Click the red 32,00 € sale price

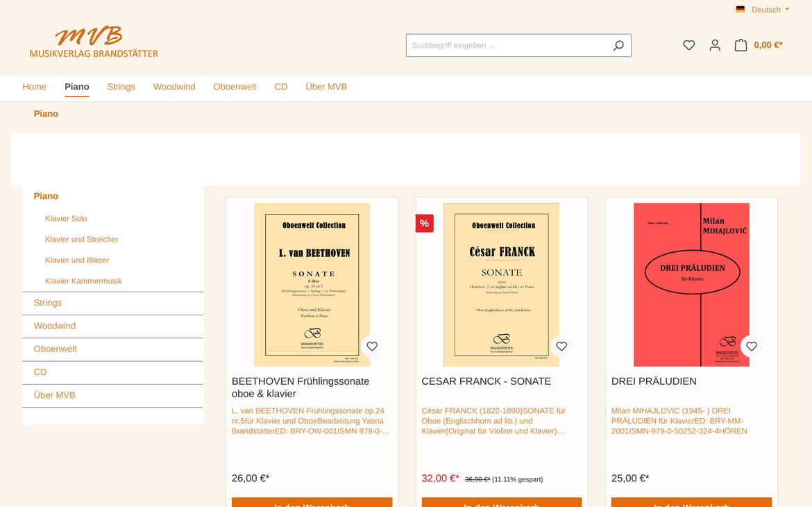[x=440, y=478]
